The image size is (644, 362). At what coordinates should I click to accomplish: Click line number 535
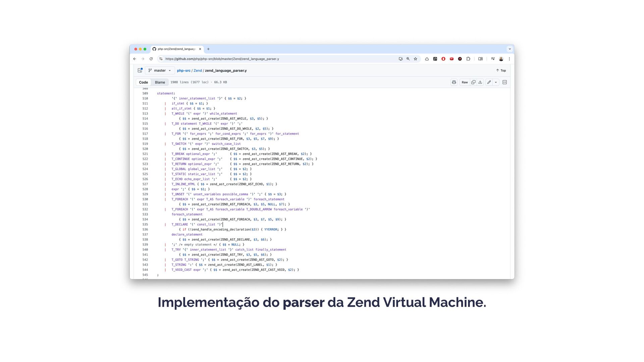pos(145,225)
